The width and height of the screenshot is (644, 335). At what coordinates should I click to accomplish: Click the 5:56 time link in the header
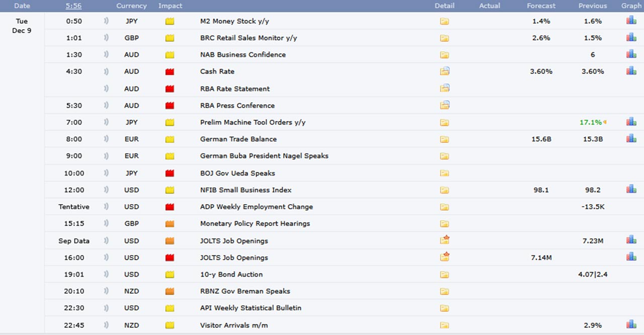pos(74,6)
